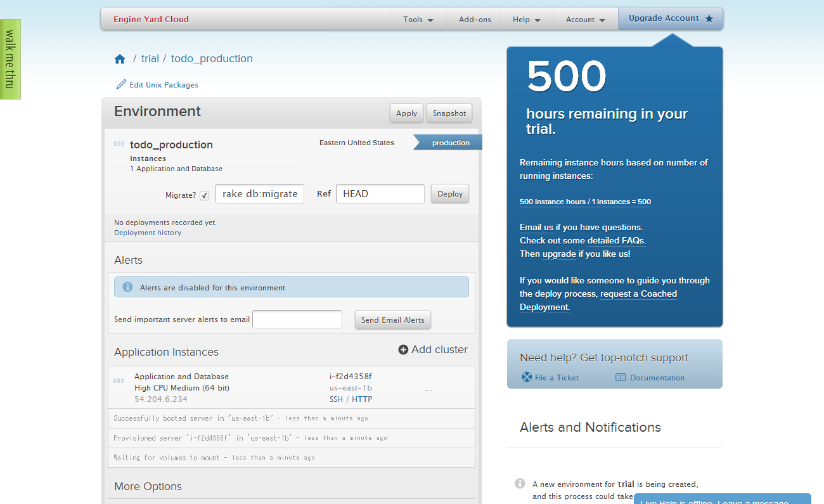
Task: Click the Waiting for volumes to mount entry
Action: [292, 458]
